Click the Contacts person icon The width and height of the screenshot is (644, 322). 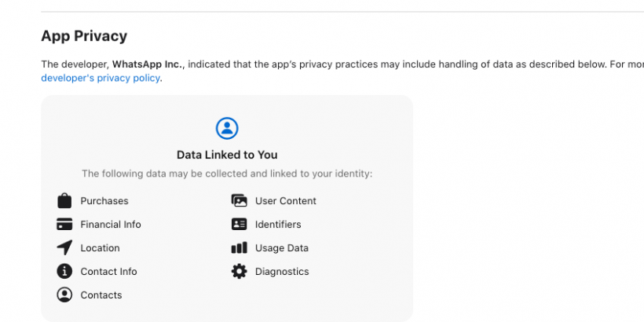coord(64,295)
